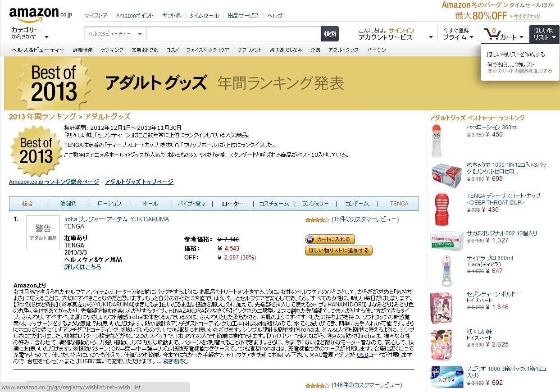Open 定期おトク便 in the sub navigation

145,50
